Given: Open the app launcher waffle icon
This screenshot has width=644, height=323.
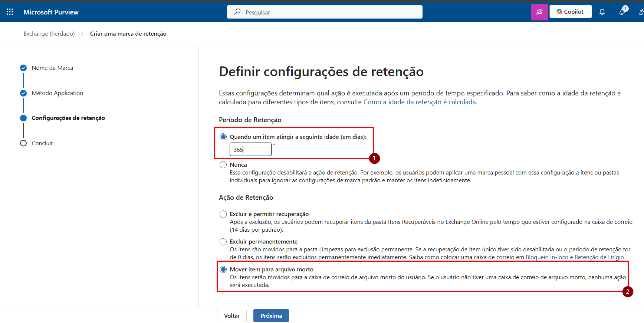Looking at the screenshot, I should click(10, 12).
